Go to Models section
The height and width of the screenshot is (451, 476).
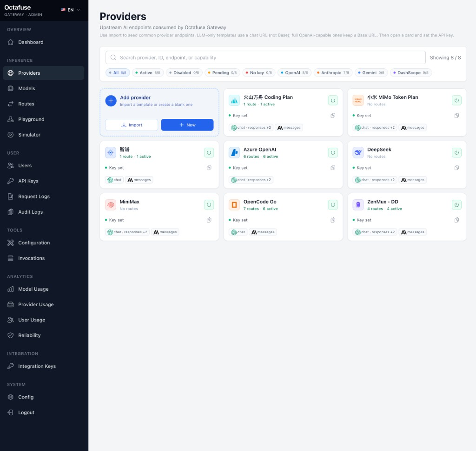tap(43, 88)
